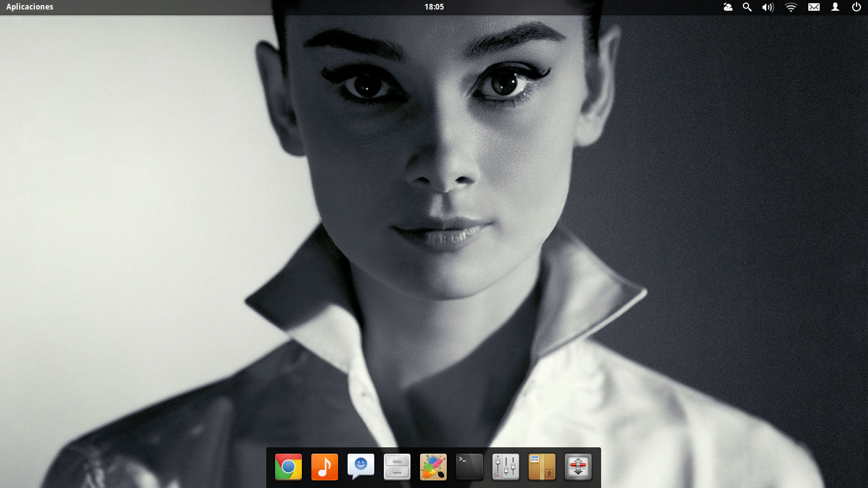Open the software package box icon
The width and height of the screenshot is (868, 488).
[542, 467]
